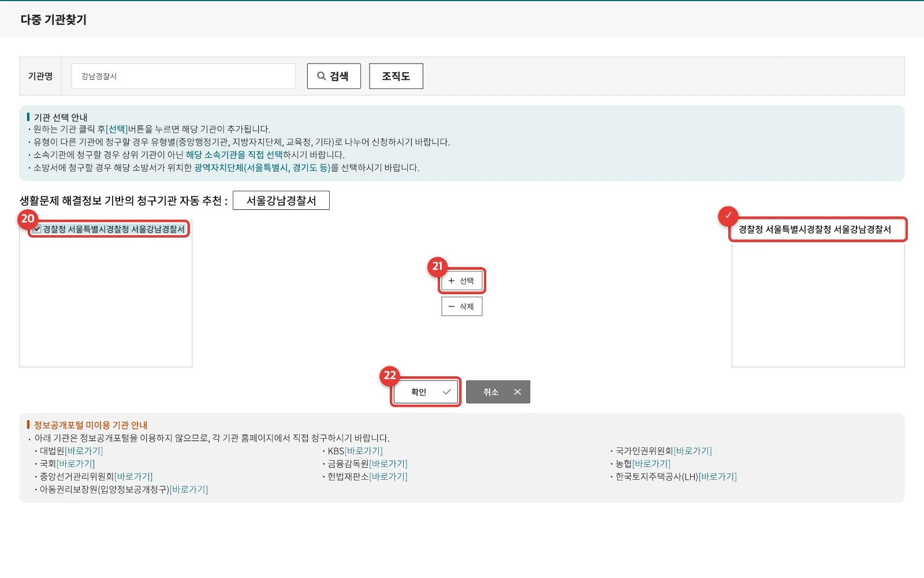Click the magnifier icon in 검색 button
The width and height of the screenshot is (924, 578).
tap(322, 76)
